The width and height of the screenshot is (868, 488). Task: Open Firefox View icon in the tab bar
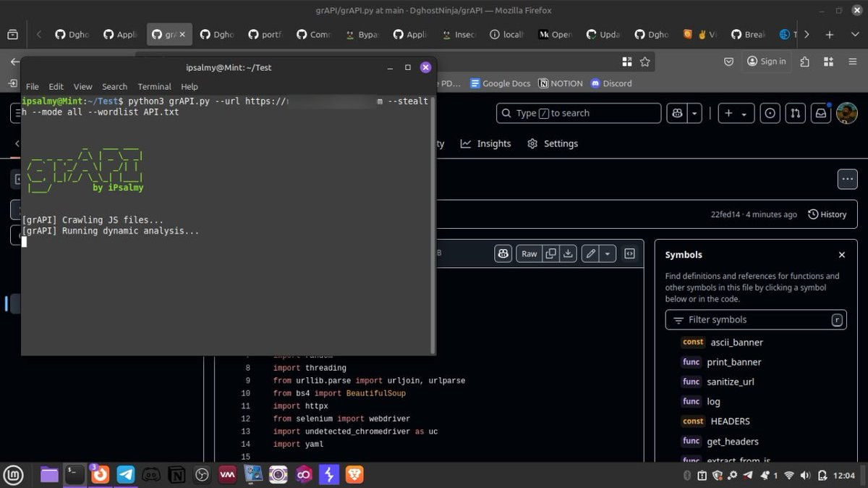pyautogui.click(x=12, y=34)
